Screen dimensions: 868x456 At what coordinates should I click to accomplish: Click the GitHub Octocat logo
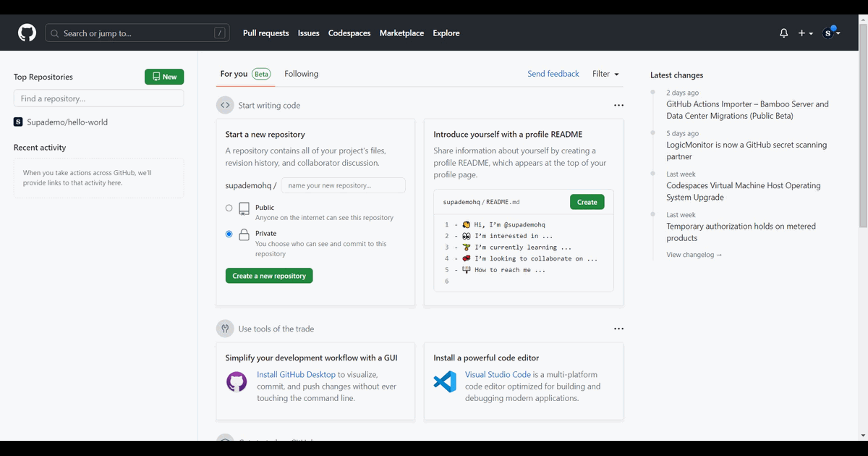pos(27,33)
